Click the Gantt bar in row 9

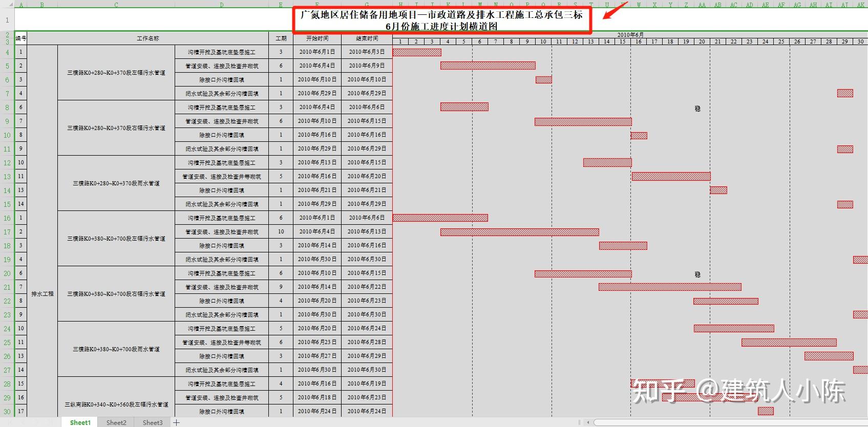click(x=583, y=122)
